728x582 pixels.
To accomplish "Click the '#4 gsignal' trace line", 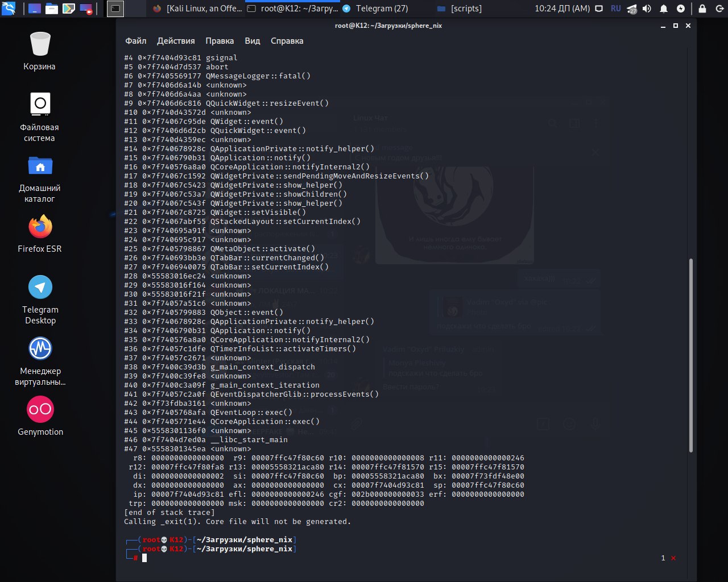I will click(x=181, y=57).
